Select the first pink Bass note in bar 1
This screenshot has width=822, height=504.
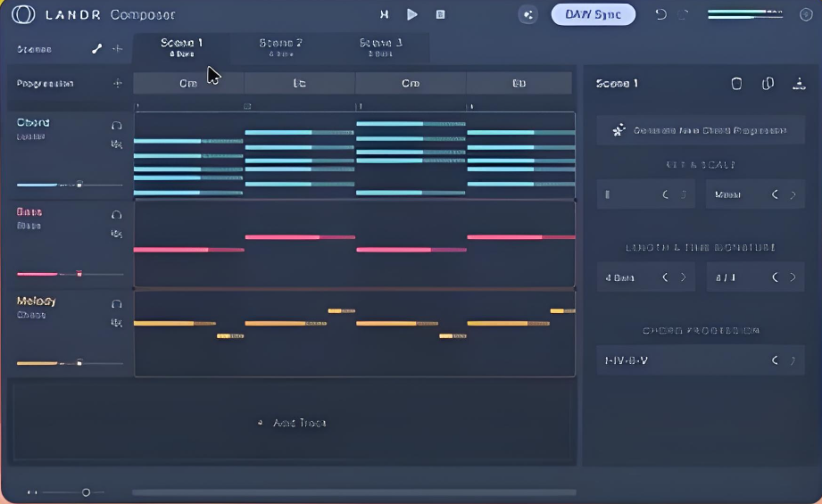188,250
